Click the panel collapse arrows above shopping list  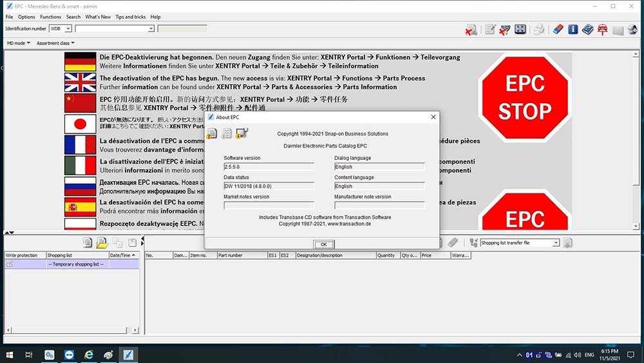pos(9,233)
